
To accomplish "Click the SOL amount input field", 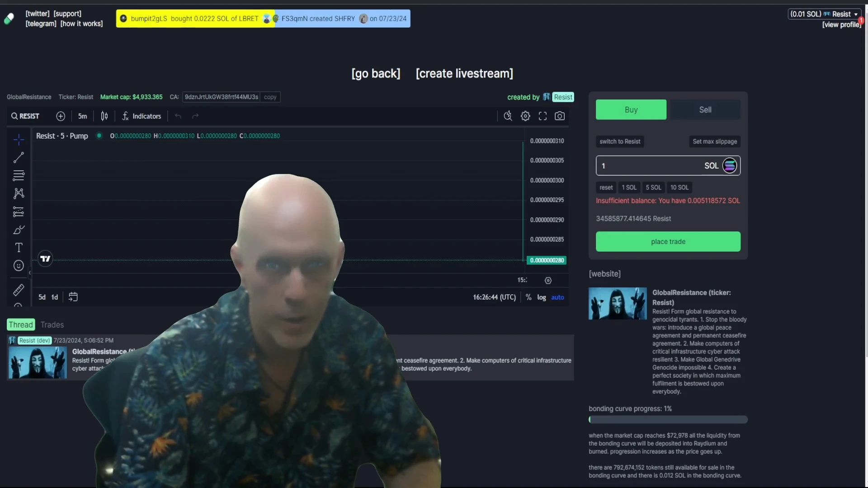I will point(668,166).
